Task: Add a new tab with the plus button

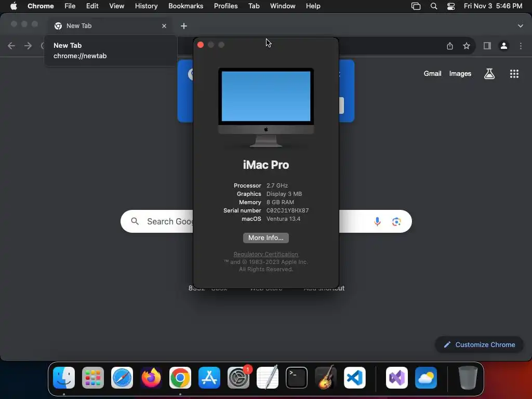Action: click(x=184, y=26)
